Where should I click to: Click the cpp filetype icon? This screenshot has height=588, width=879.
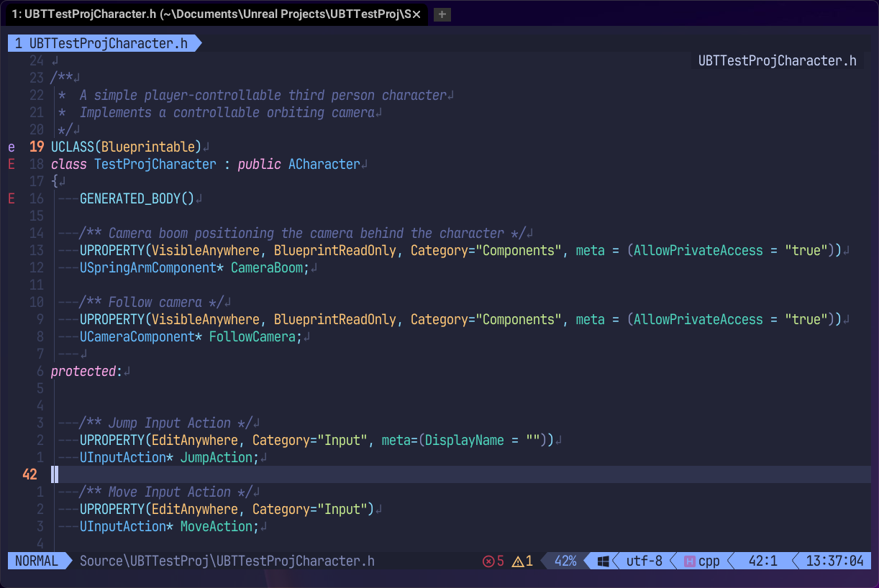click(689, 561)
